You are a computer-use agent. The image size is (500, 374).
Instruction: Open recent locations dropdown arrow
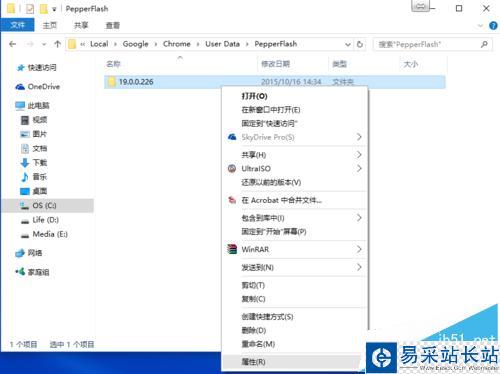pos(44,44)
